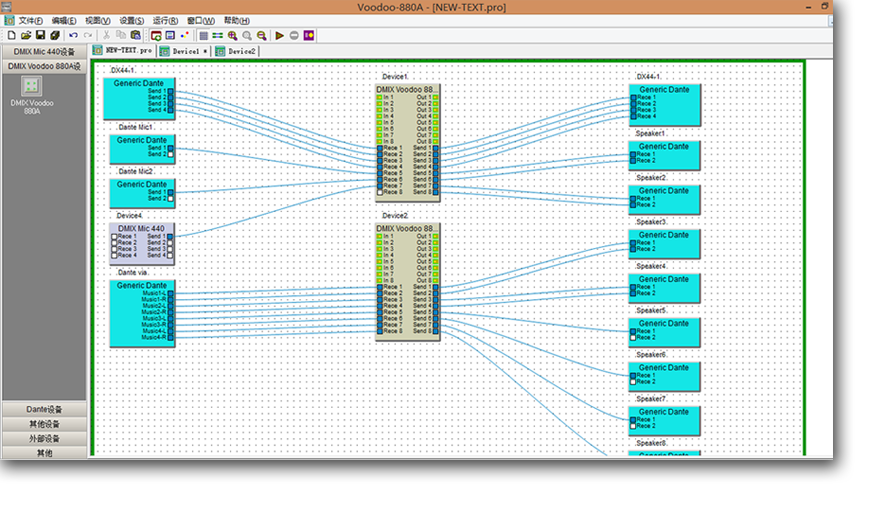
Task: Click the colored dots toolbar icon
Action: click(x=184, y=35)
